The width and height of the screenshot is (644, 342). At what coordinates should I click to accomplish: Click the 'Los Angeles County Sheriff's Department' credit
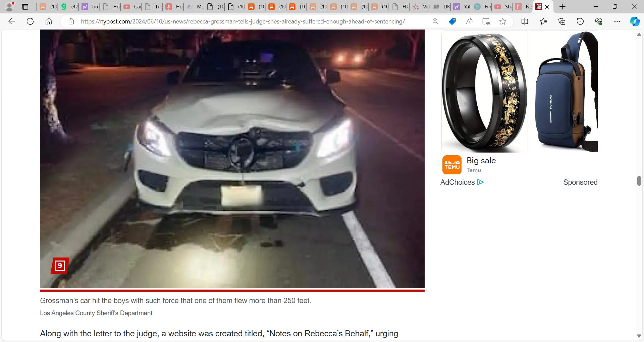tap(96, 313)
